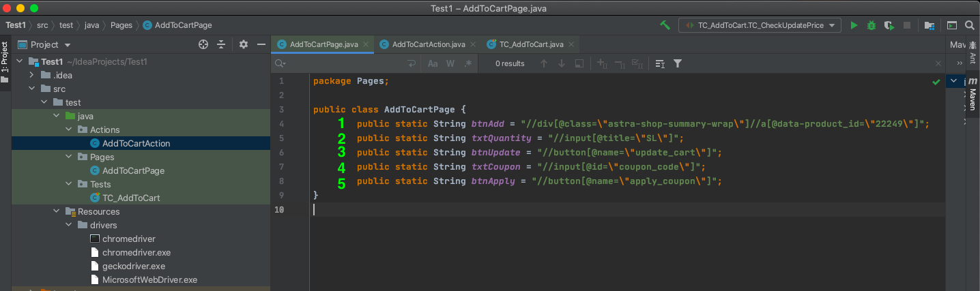Add selection for next occurrence icon
The width and height of the screenshot is (980, 291).
602,63
